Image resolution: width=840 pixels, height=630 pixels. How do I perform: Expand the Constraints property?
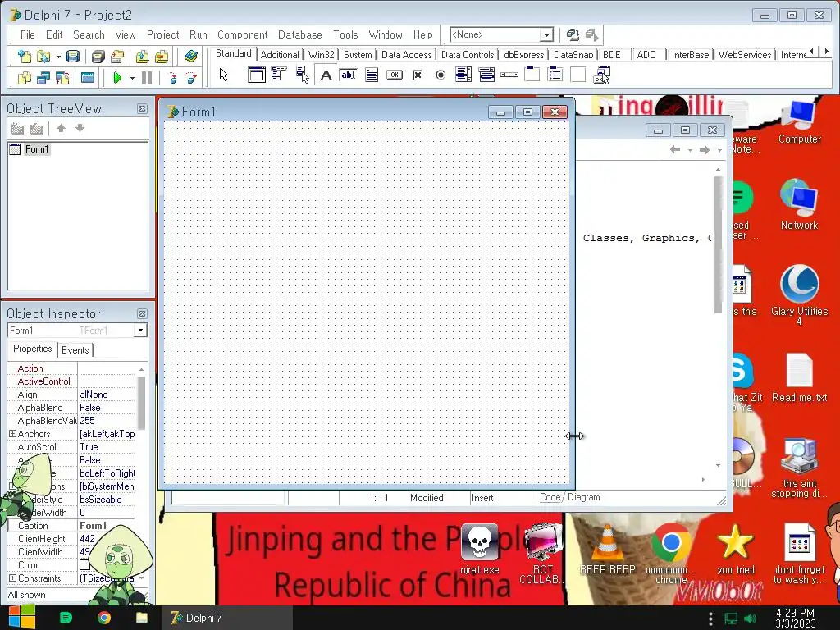click(x=12, y=578)
